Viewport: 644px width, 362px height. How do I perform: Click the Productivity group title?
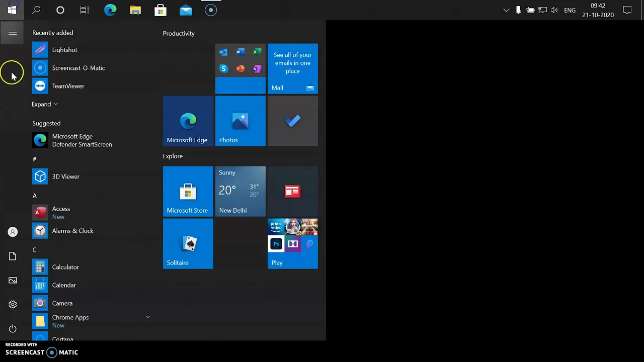tap(179, 33)
